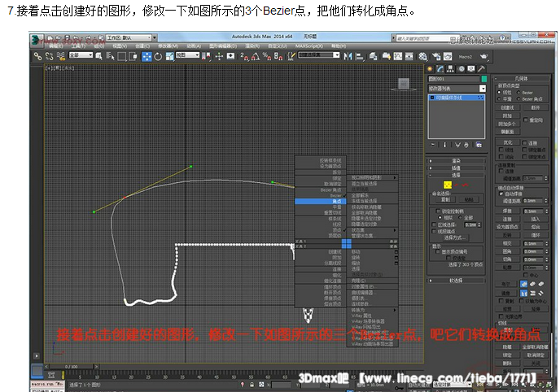Activate the Select and Rotate tool
This screenshot has width=560, height=392.
[x=158, y=56]
